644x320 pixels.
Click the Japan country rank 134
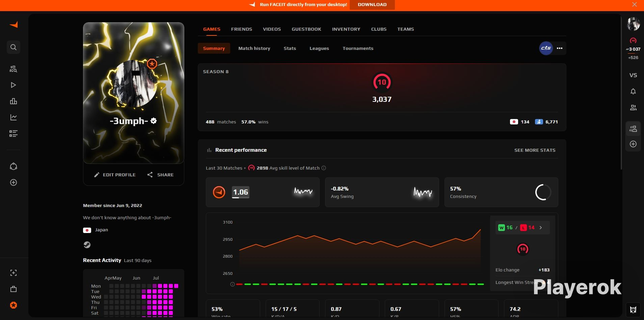click(520, 122)
